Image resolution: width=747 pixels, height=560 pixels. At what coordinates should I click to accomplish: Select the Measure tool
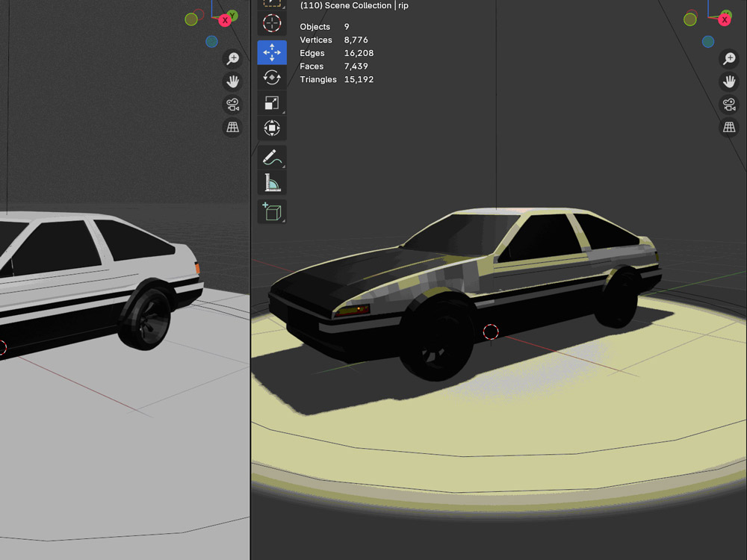pos(272,183)
